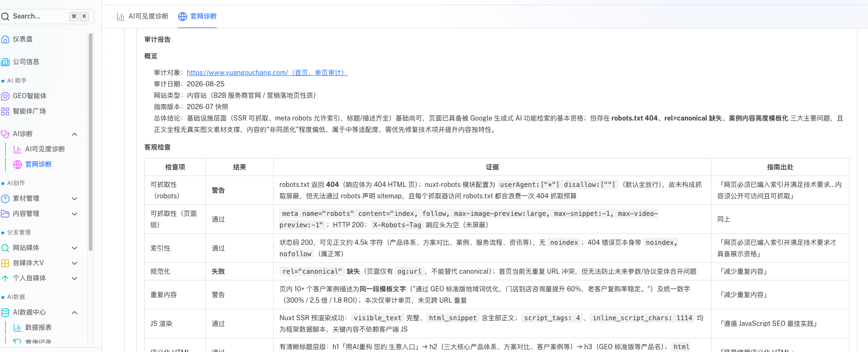The width and height of the screenshot is (868, 352).
Task: Click the sidebar 官网诊断 globe icon
Action: tap(18, 164)
